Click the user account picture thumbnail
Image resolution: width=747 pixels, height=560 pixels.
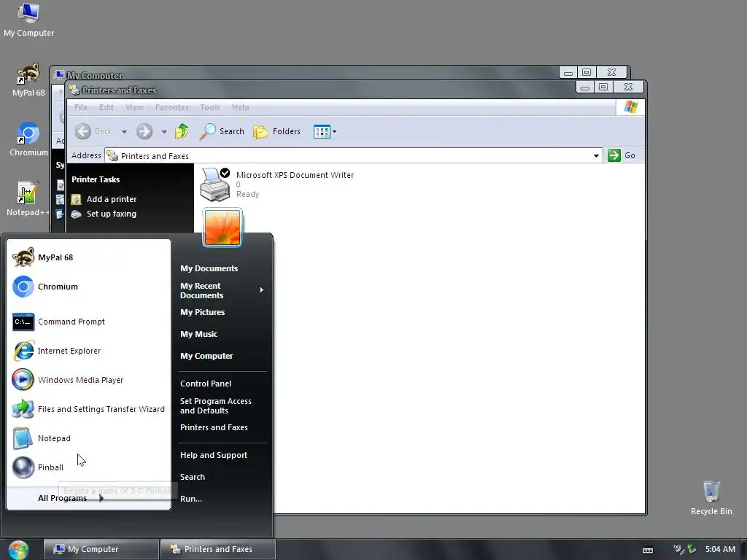tap(222, 227)
